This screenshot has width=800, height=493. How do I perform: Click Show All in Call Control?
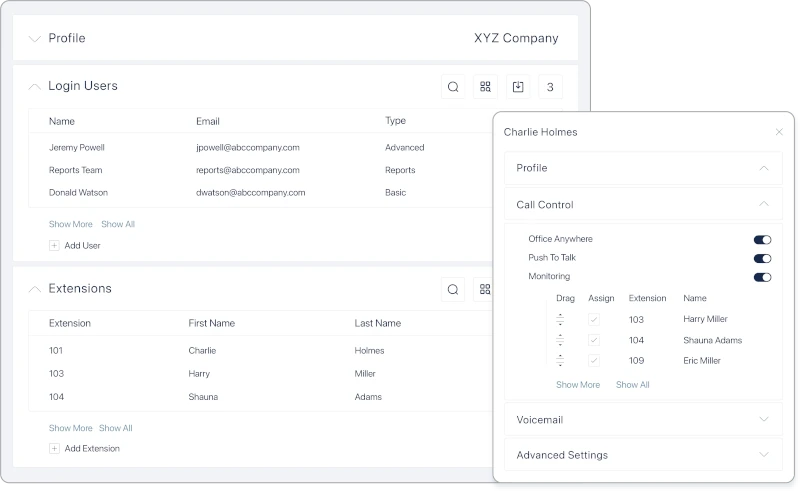[633, 385]
